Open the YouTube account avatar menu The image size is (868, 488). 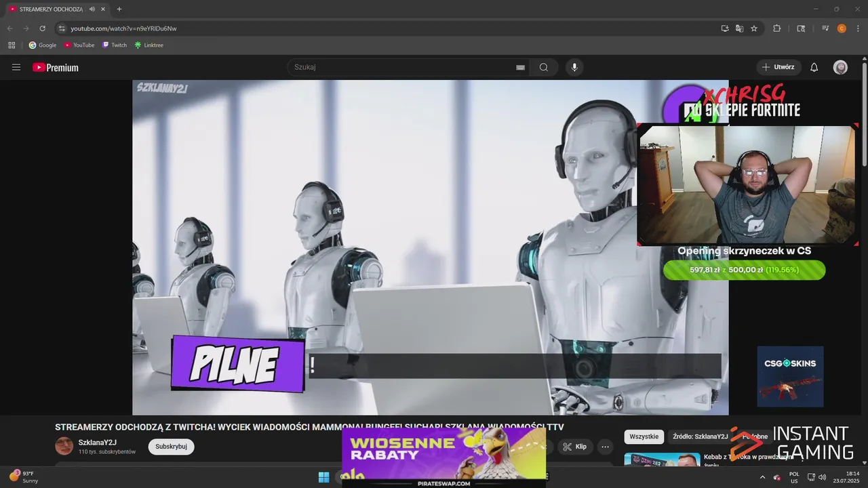tap(840, 67)
